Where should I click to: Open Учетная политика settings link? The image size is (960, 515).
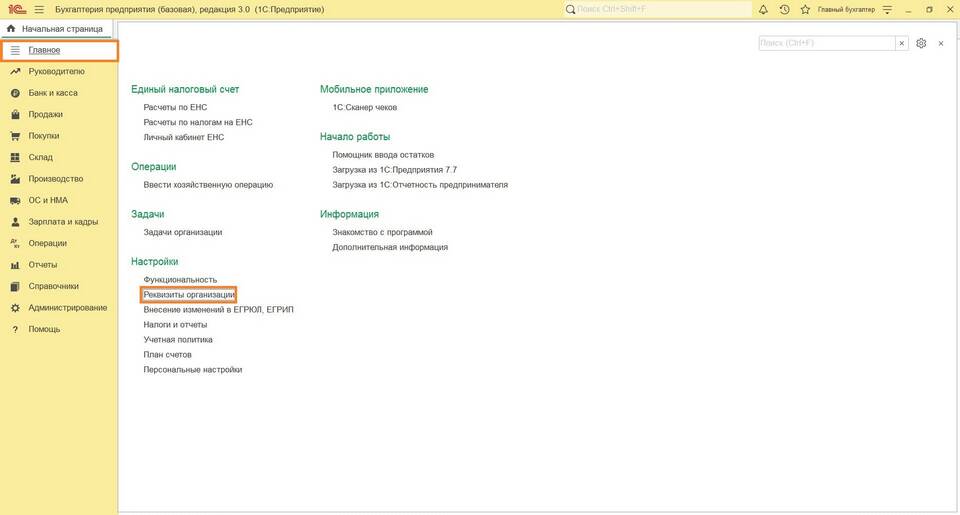(178, 340)
